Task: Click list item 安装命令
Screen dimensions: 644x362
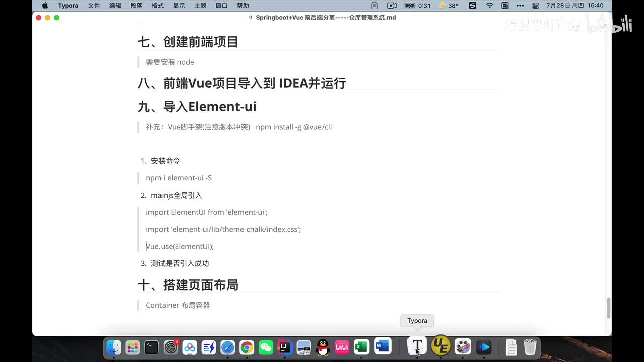Action: pyautogui.click(x=166, y=161)
